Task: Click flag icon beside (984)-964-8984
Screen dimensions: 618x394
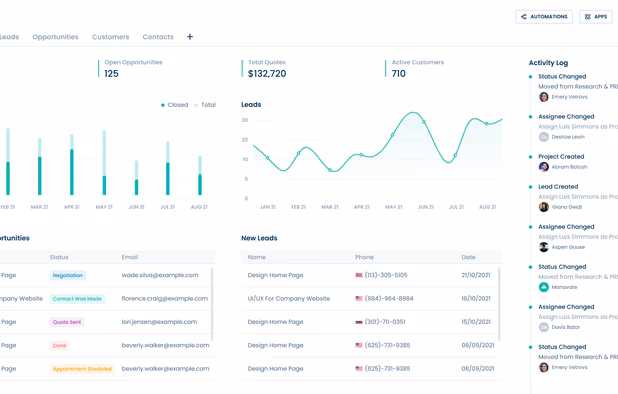Action: click(x=359, y=298)
